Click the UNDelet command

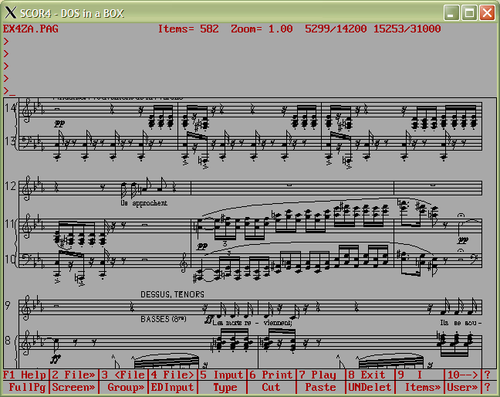(x=370, y=387)
